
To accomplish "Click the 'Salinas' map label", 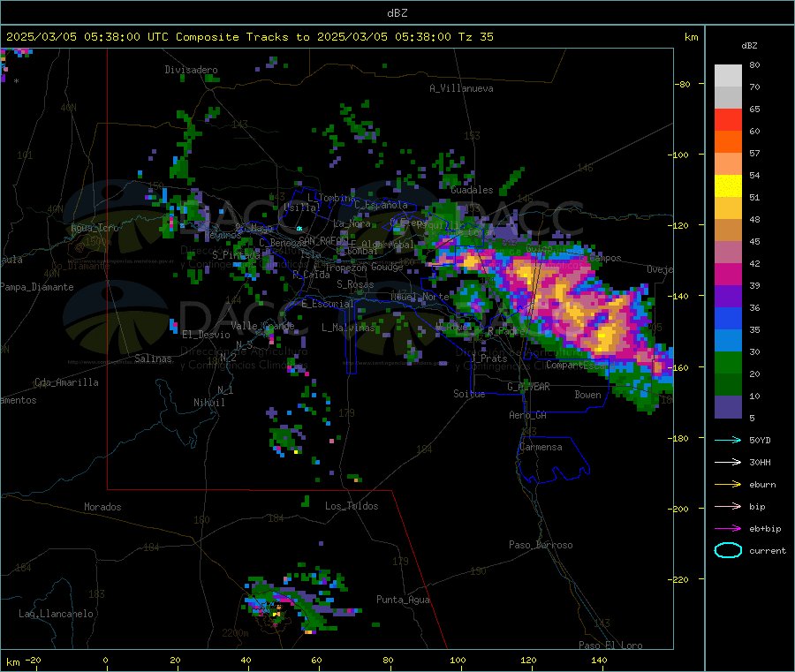I will [x=153, y=359].
